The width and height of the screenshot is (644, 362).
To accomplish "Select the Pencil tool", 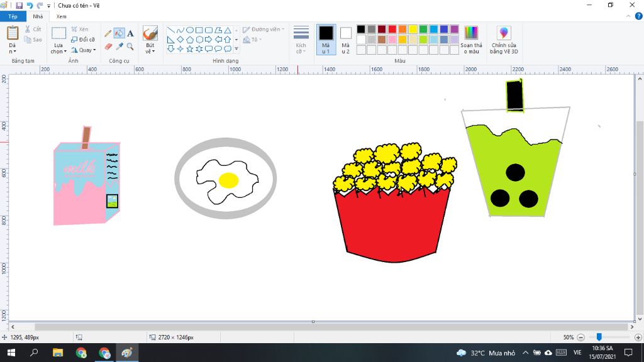I will tap(108, 34).
